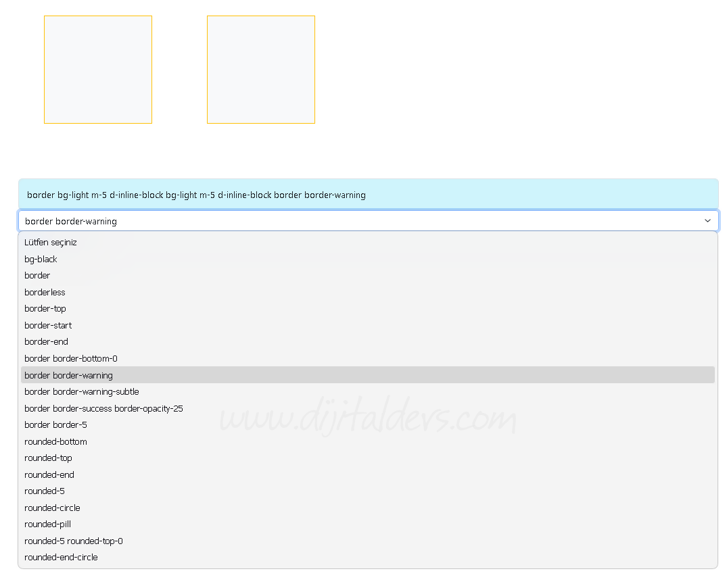Choose 'border-start' in the dropdown list
This screenshot has height=588, width=727.
pyautogui.click(x=48, y=325)
